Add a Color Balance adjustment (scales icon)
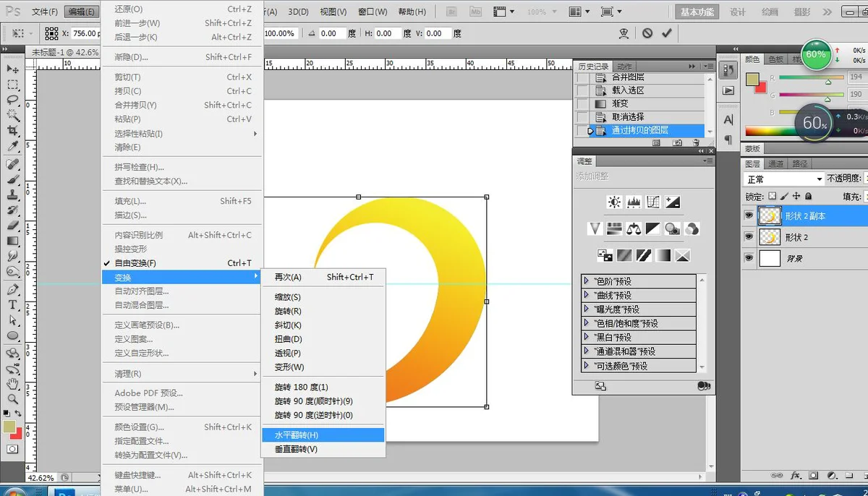This screenshot has width=868, height=496. (x=634, y=228)
